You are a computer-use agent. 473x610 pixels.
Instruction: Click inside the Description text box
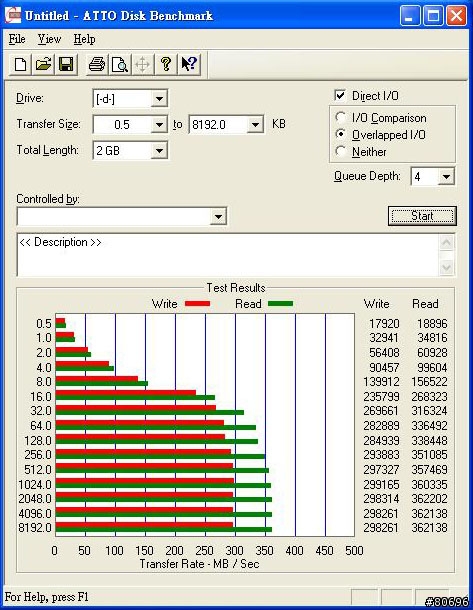(229, 255)
